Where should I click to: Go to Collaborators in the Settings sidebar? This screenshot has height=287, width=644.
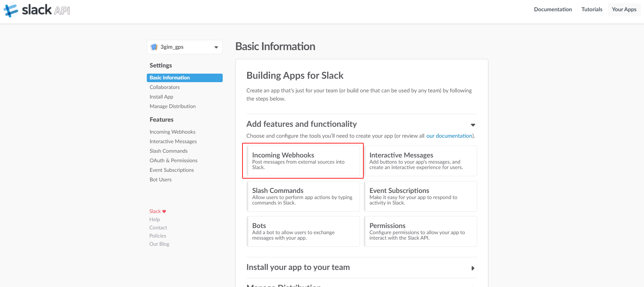pyautogui.click(x=164, y=87)
